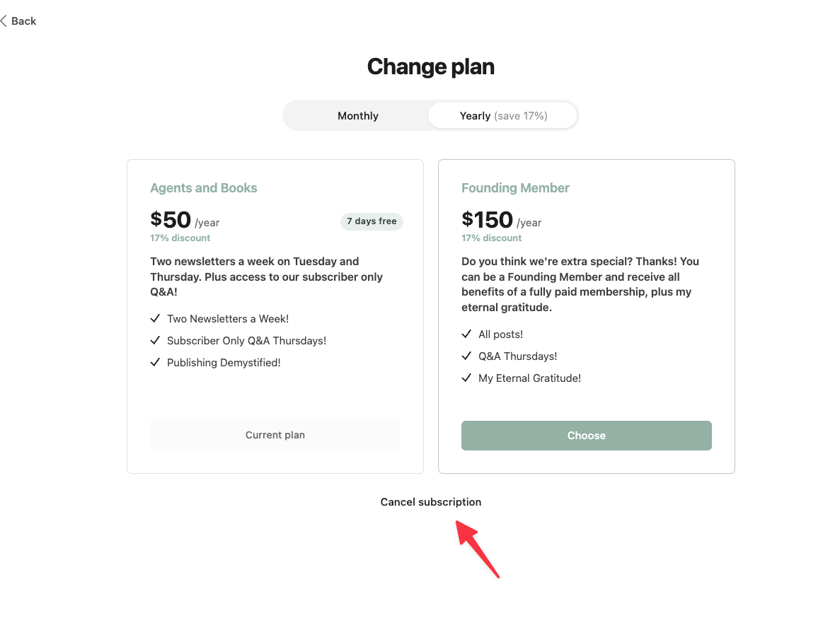Choose the Founding Member plan
The width and height of the screenshot is (840, 628).
586,436
